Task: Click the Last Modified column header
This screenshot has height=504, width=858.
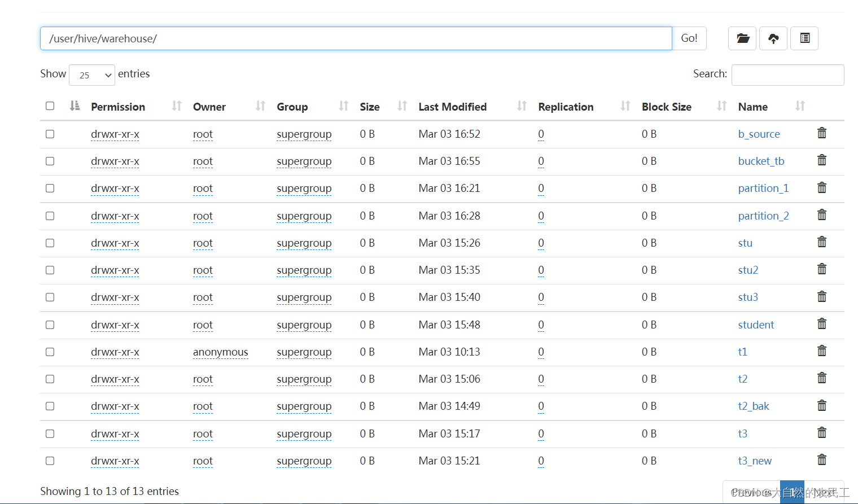Action: coord(453,107)
